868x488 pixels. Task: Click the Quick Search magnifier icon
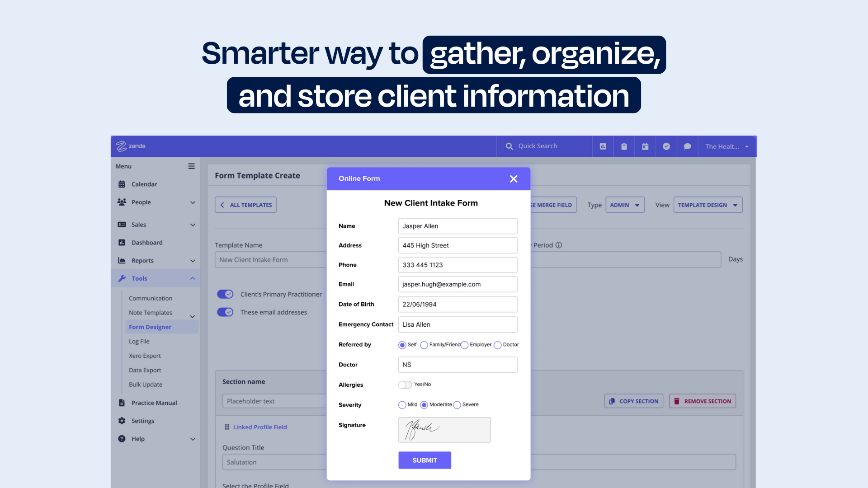pos(509,146)
